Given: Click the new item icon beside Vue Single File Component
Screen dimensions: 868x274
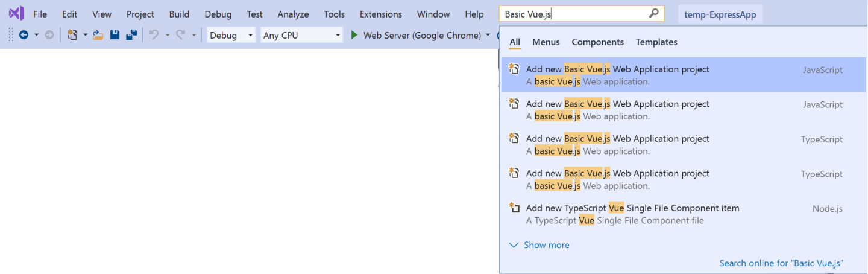Looking at the screenshot, I should tap(514, 208).
